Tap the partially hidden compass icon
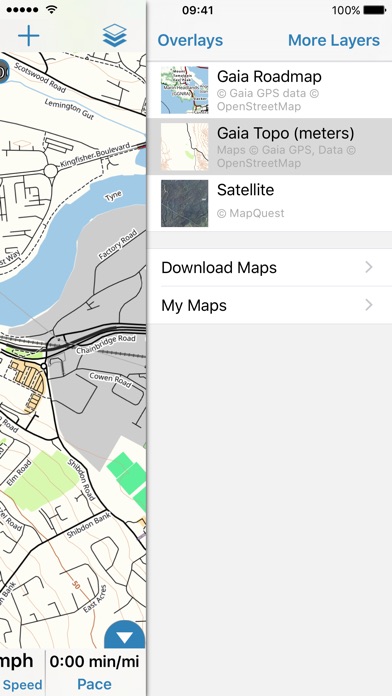The width and height of the screenshot is (392, 696). pyautogui.click(x=4, y=71)
